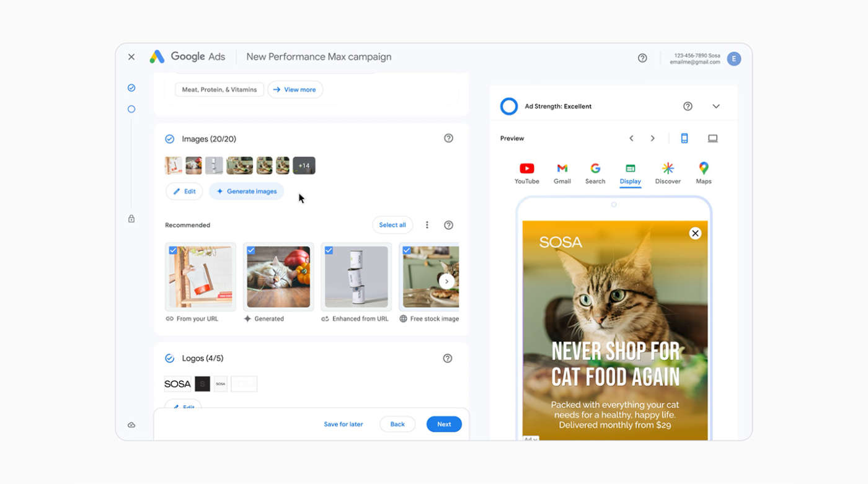This screenshot has width=868, height=484.
Task: Uncheck the From your URL image
Action: click(x=173, y=250)
